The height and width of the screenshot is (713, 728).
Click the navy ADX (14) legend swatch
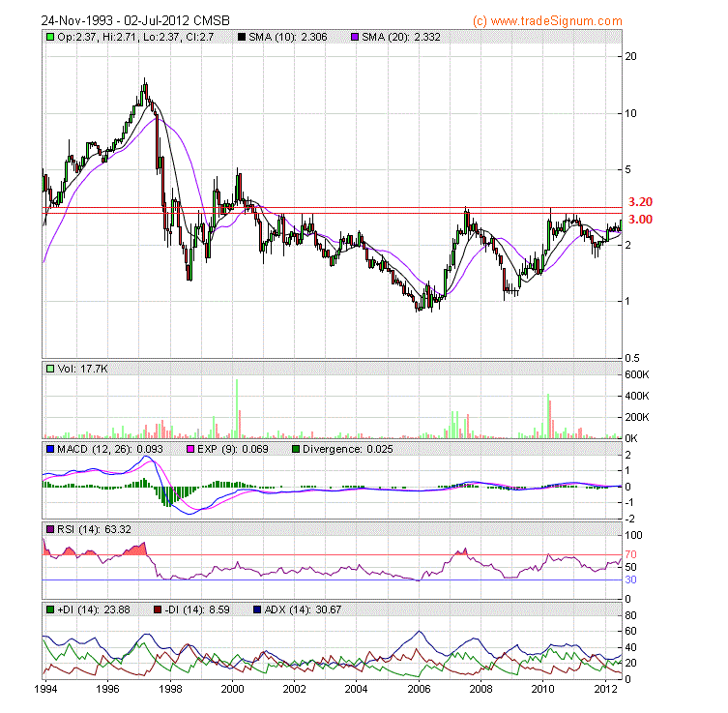tap(257, 609)
